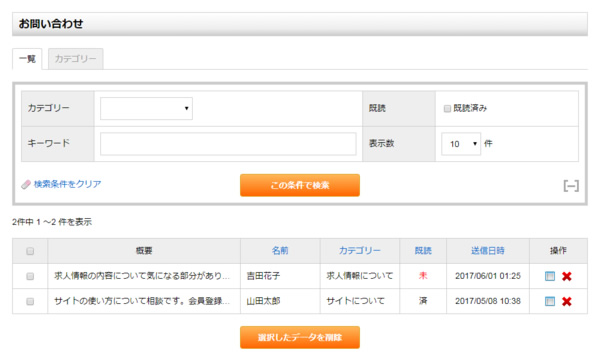Viewport: 600px width, 361px height.
Task: Click the 2件中 1～2 件を表示 count text
Action: coord(52,222)
